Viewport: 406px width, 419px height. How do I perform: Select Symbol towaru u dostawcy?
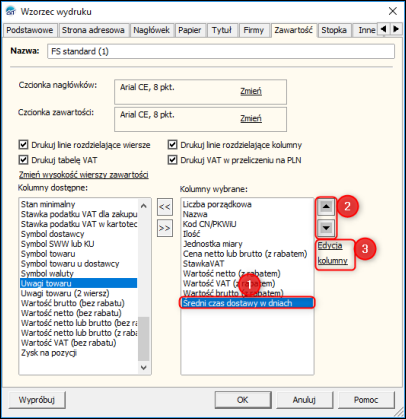point(78,263)
